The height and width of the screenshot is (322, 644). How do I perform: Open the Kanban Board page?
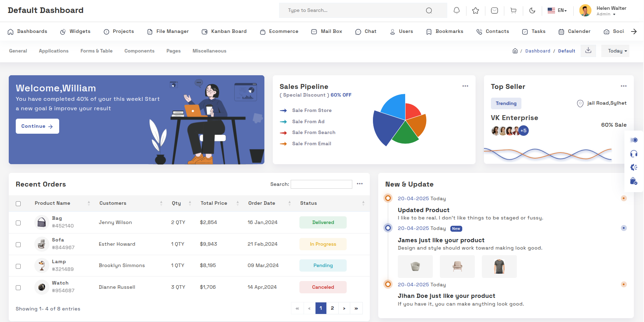224,31
